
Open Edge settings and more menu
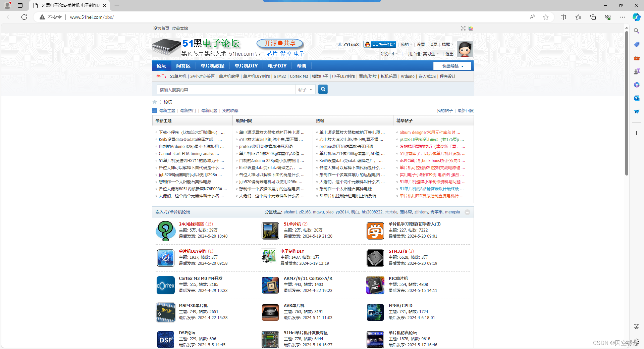(623, 17)
